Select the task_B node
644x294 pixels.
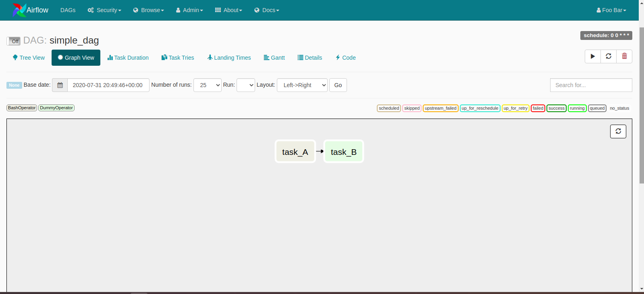[x=343, y=152]
